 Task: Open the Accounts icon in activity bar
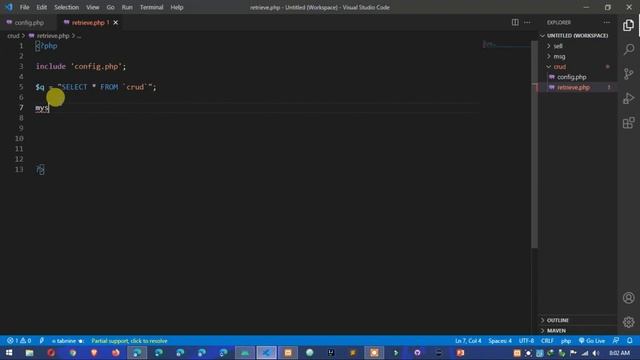coord(629,298)
